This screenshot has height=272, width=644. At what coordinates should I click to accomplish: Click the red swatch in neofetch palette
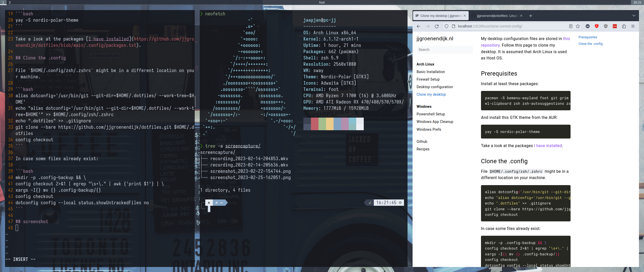(315, 124)
